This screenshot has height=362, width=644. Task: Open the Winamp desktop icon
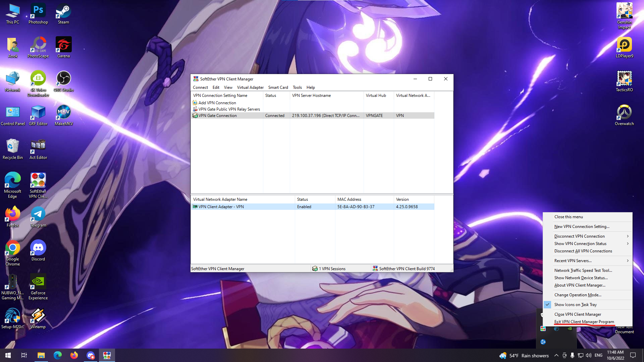pos(38,318)
